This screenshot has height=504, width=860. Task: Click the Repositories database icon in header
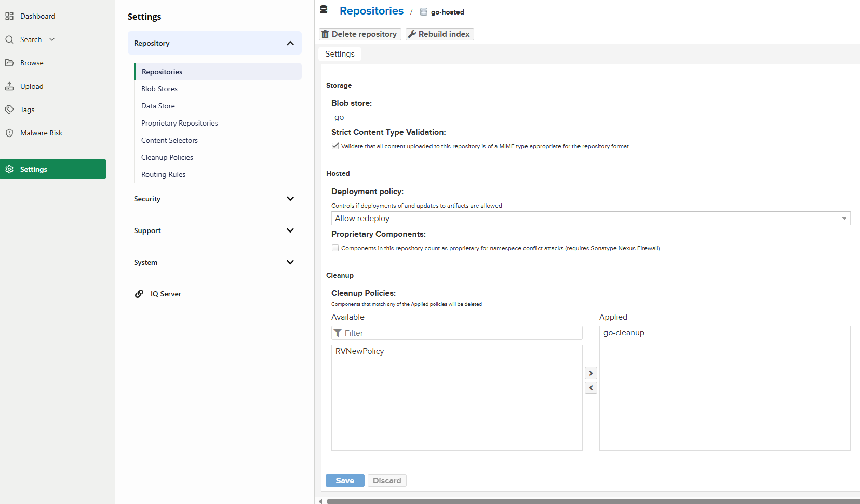pyautogui.click(x=324, y=9)
